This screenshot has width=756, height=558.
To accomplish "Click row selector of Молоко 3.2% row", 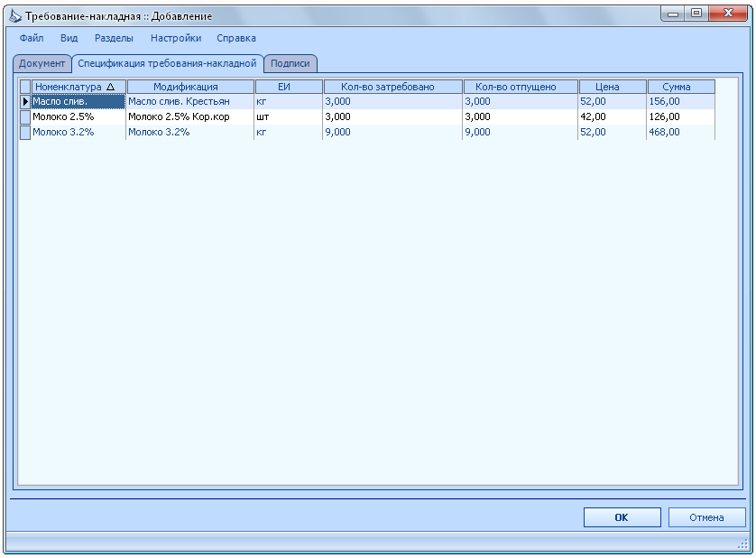I will pos(25,132).
